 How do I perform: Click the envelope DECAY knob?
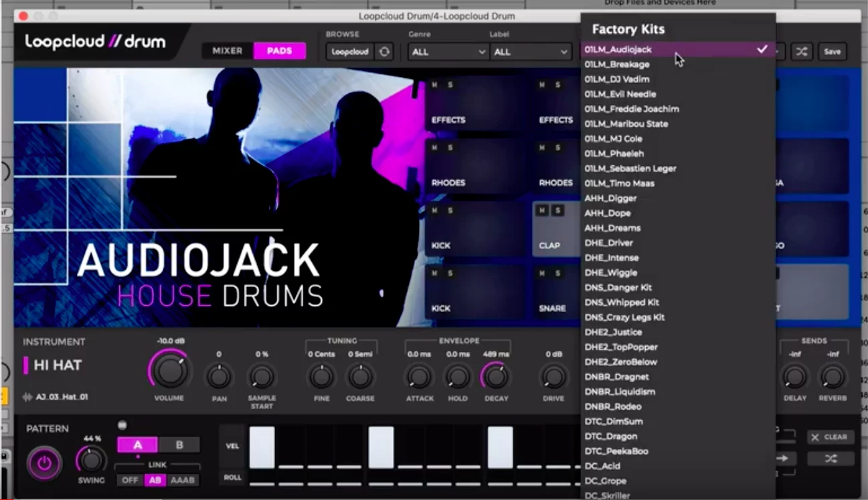pos(495,377)
